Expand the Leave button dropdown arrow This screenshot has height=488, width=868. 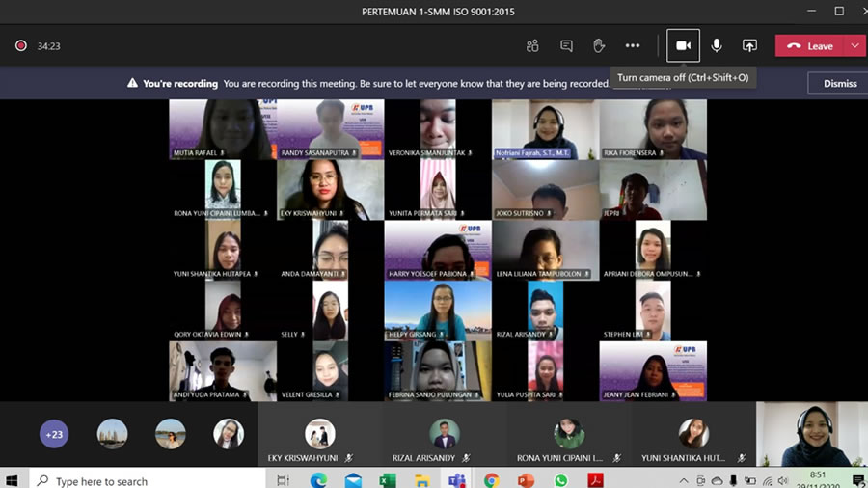[x=854, y=45]
